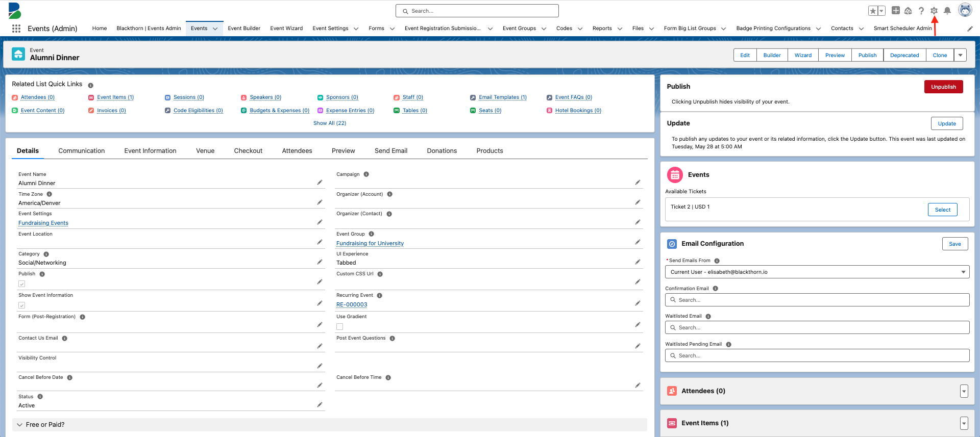Open the Send Emails From dropdown
The height and width of the screenshot is (437, 980).
(x=817, y=272)
